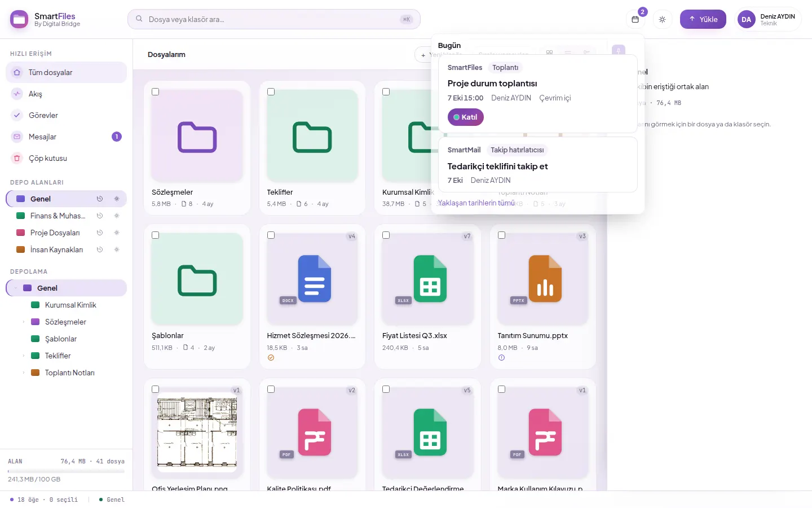Open the Deniz AYDIN profile menu
812x508 pixels.
(769, 19)
